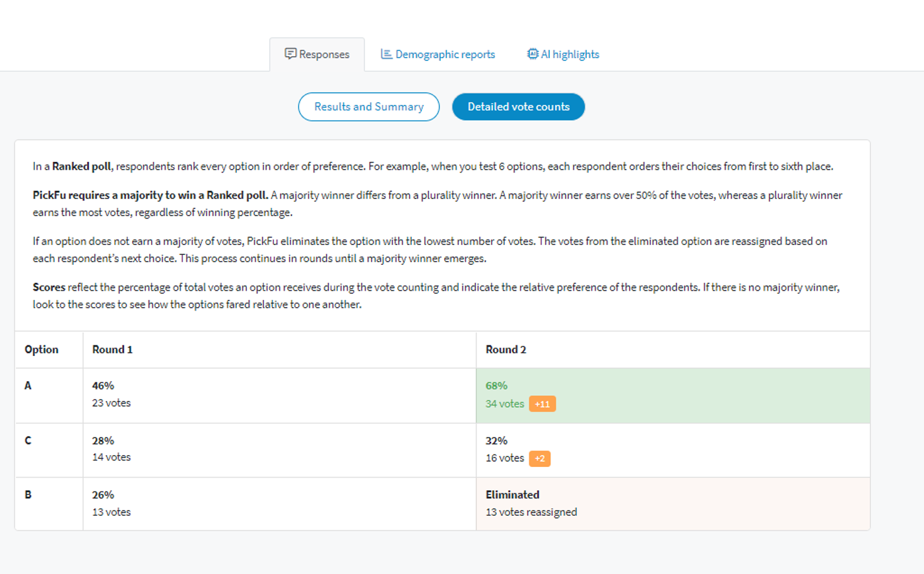This screenshot has height=574, width=924.
Task: Select the 26% Round 1 score
Action: click(103, 495)
